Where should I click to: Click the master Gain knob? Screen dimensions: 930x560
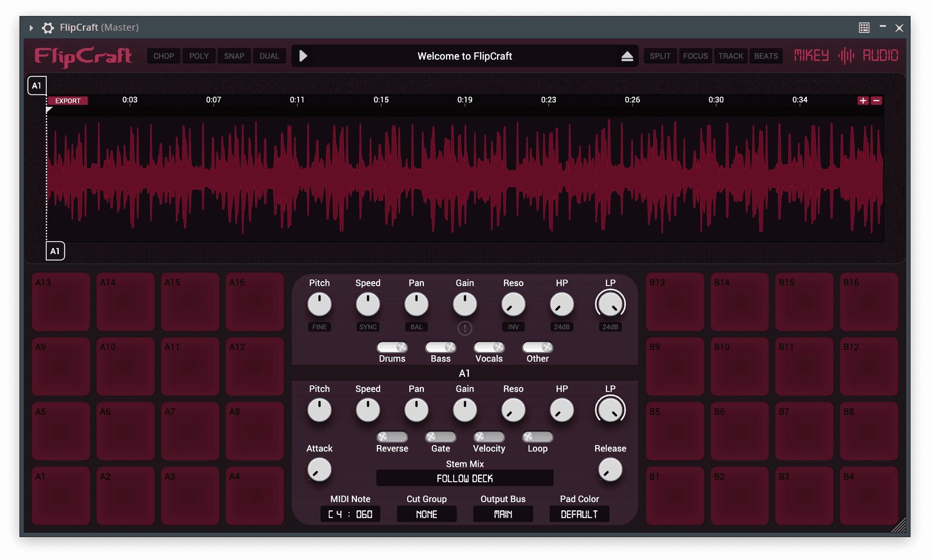click(465, 304)
